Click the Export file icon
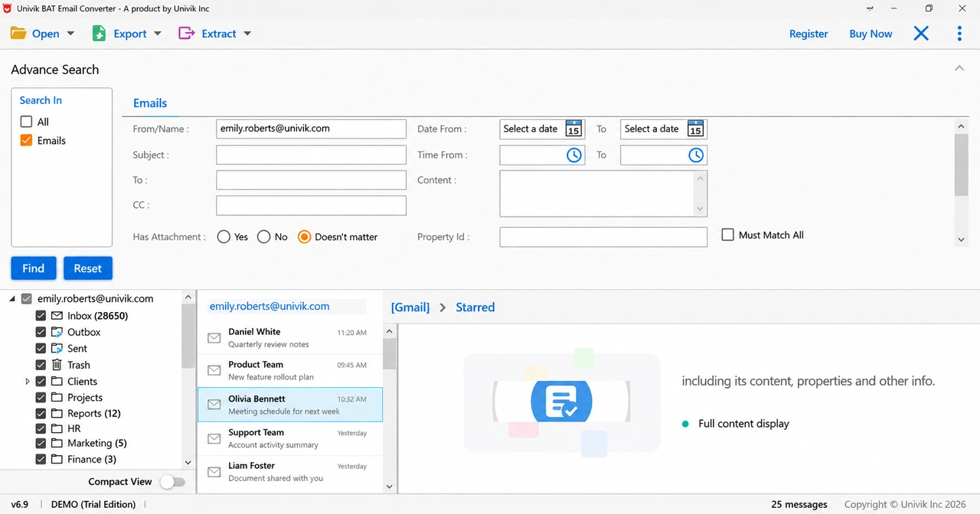Viewport: 980px width, 514px height. (x=100, y=34)
